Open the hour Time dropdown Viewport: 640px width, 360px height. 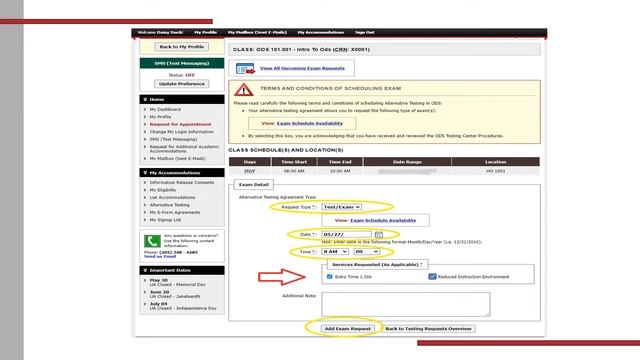tap(335, 252)
